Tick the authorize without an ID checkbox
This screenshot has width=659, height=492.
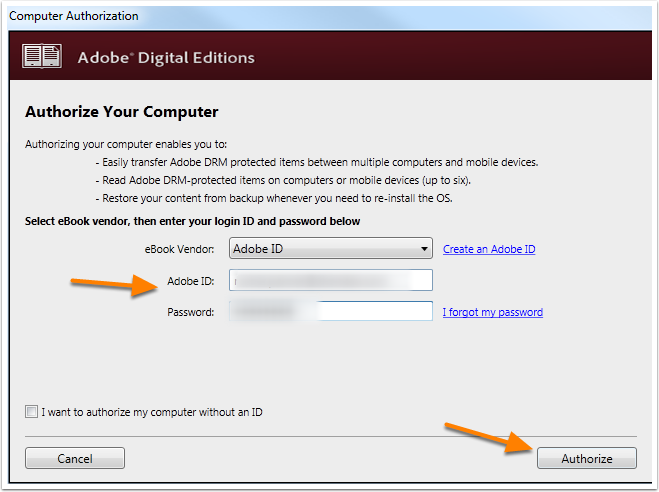pos(31,411)
